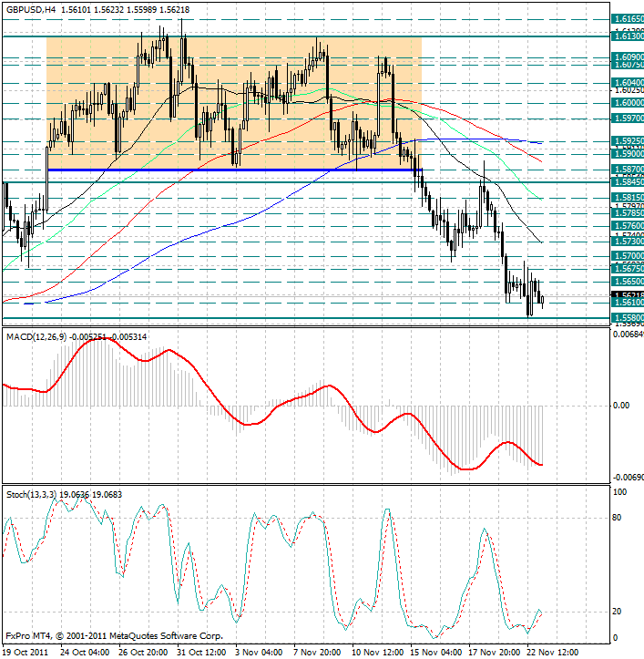The height and width of the screenshot is (659, 644).
Task: Click the current price 1.56218 label
Action: (628, 295)
